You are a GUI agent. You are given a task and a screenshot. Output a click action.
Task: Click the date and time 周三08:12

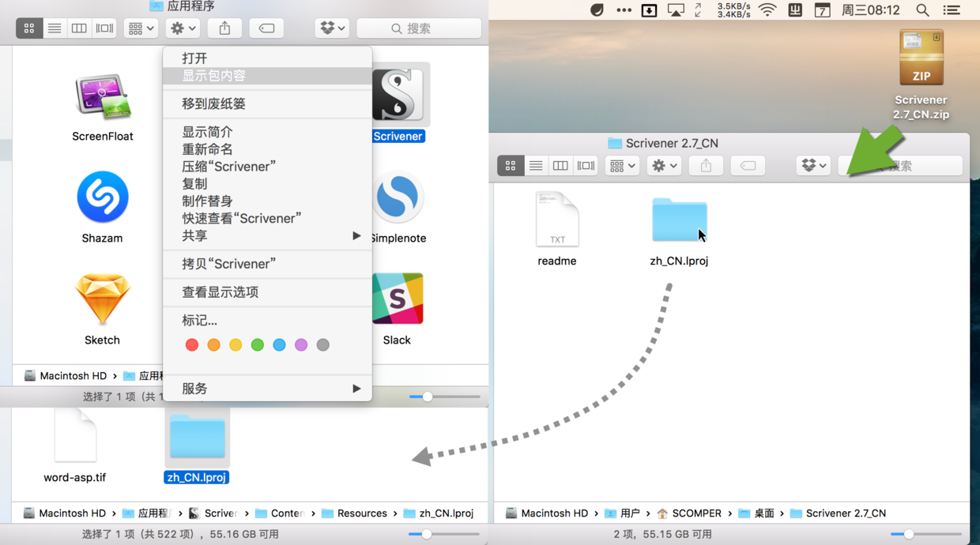[871, 10]
